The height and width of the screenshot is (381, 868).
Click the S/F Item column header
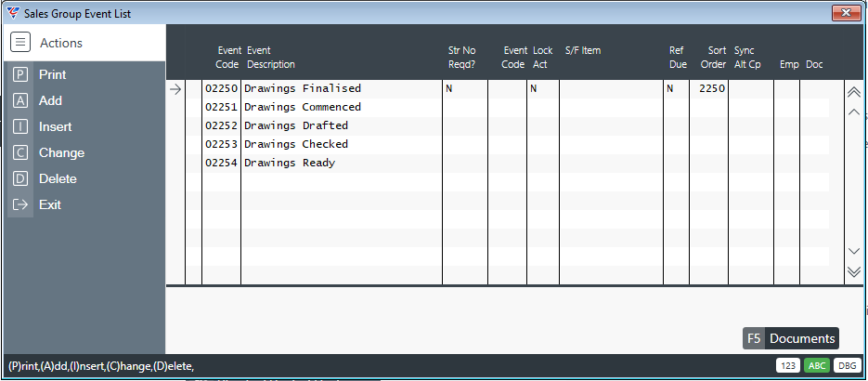[x=583, y=50]
